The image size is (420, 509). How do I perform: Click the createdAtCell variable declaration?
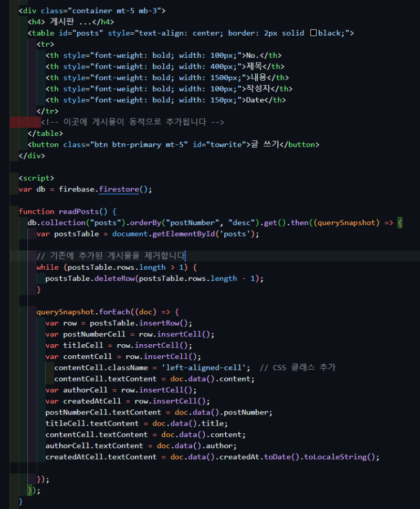pos(92,401)
